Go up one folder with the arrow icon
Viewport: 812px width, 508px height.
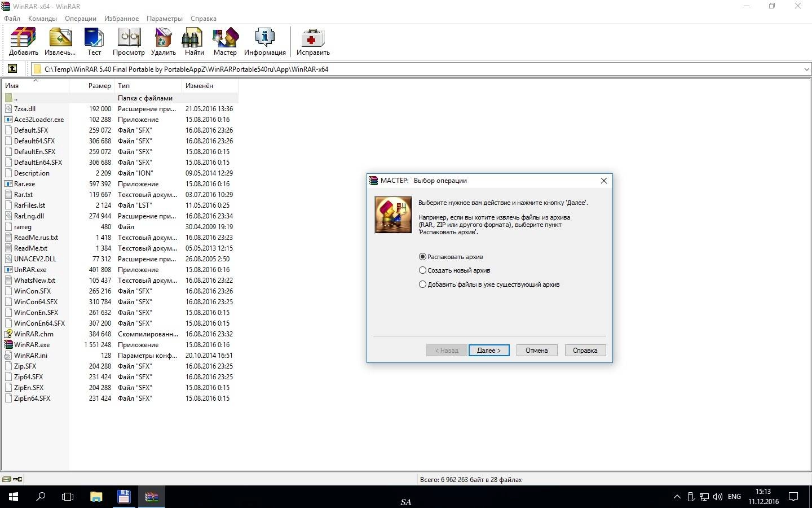tap(12, 69)
